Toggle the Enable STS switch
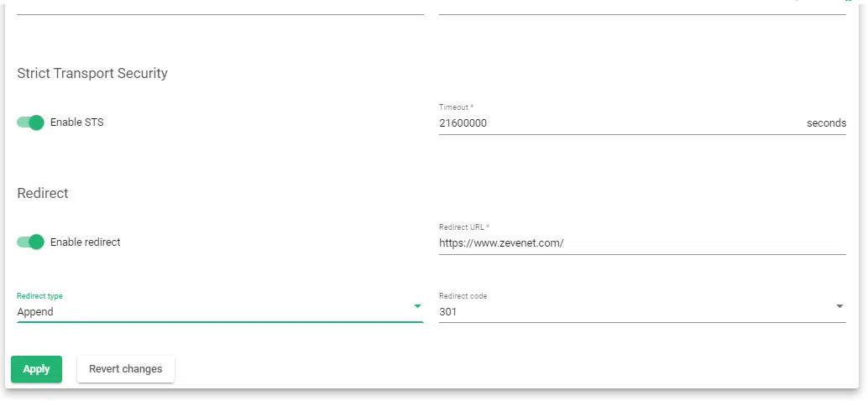Screen dimensions: 868x401 tap(30, 122)
